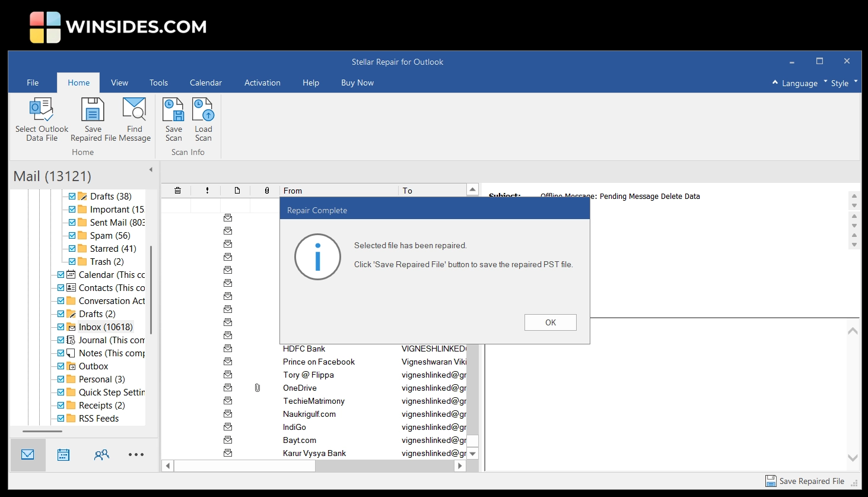Click message list horizontal scrollbar thumb
Image resolution: width=868 pixels, height=497 pixels.
click(244, 466)
